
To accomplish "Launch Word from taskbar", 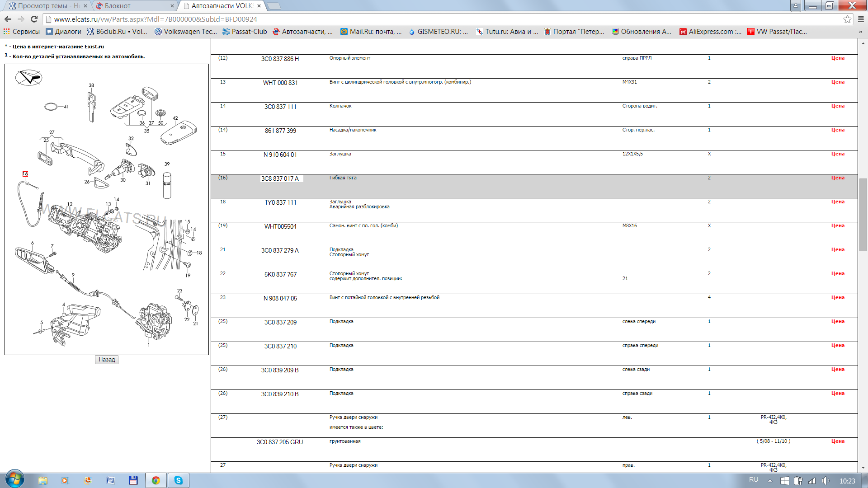I will point(110,480).
